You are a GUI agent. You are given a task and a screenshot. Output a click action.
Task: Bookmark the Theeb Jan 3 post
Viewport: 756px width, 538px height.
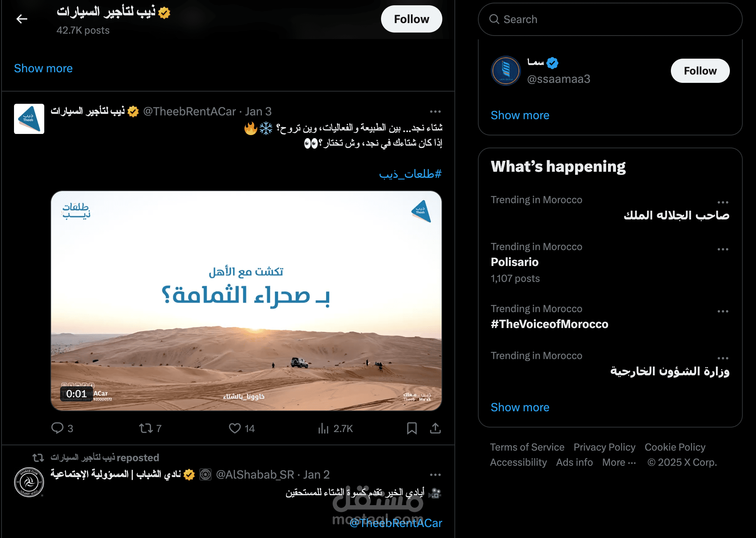coord(412,428)
